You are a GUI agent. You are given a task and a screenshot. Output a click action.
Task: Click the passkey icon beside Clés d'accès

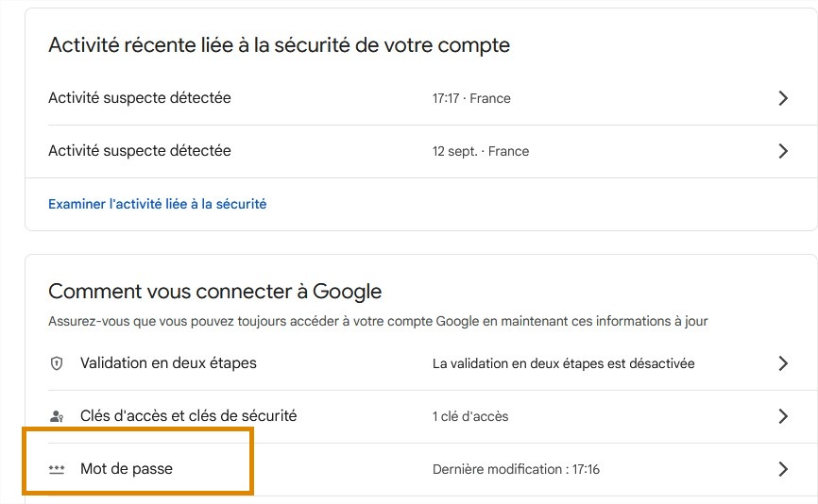click(57, 416)
